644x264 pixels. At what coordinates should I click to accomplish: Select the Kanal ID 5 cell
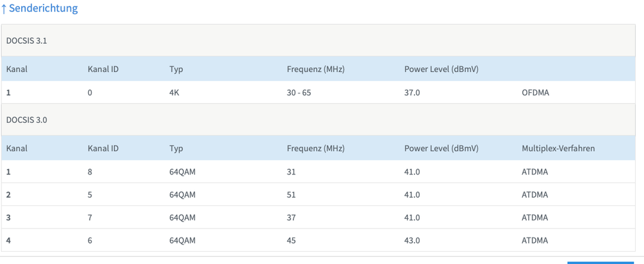coord(90,194)
